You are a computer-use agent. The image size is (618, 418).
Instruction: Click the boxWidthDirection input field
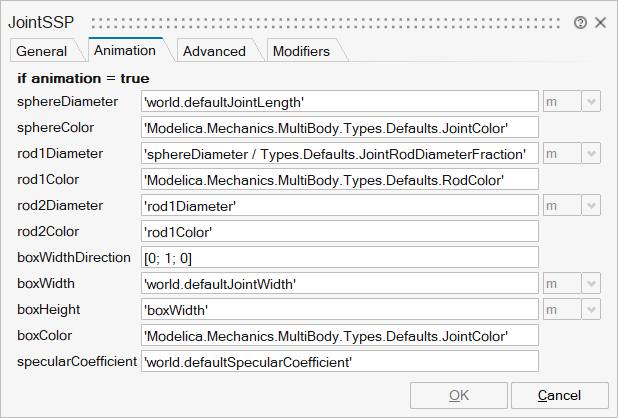[x=340, y=257]
